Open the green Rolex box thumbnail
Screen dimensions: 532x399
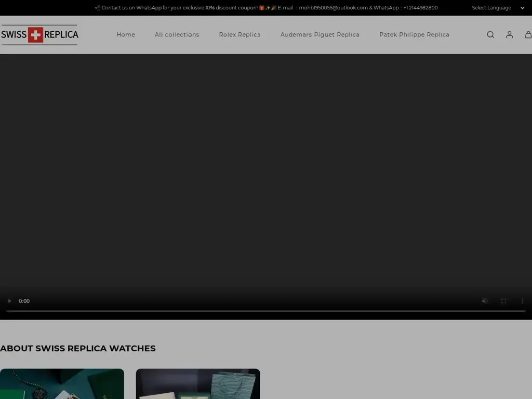[62, 384]
